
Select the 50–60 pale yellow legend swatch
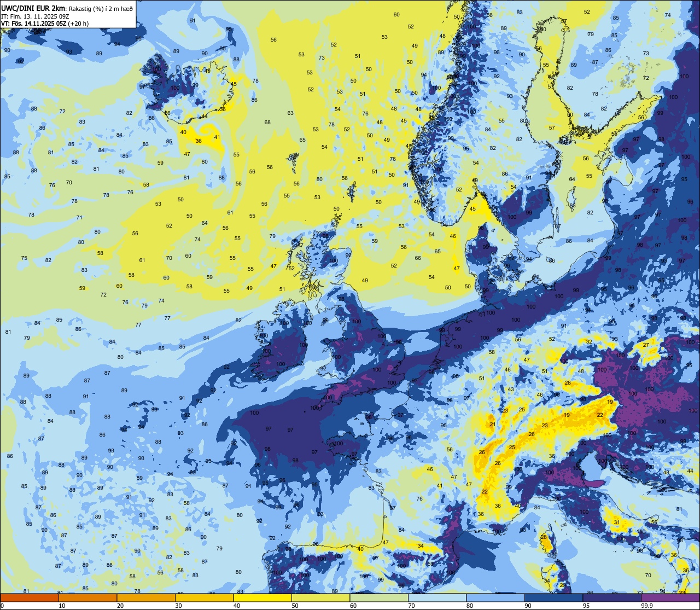[x=320, y=598]
